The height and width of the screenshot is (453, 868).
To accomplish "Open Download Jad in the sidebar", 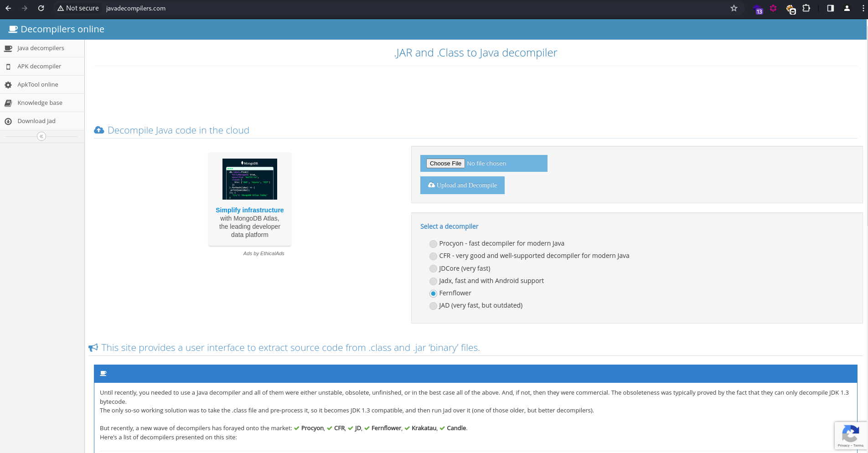I will coord(42,121).
